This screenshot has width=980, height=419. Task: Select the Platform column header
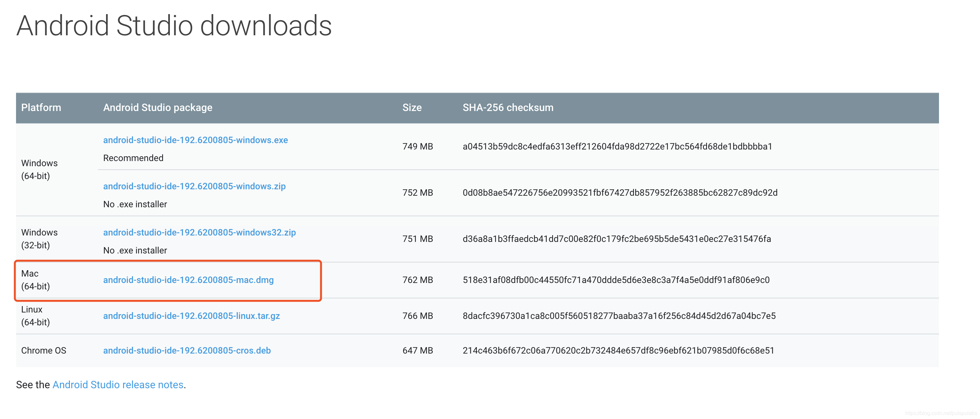point(41,107)
